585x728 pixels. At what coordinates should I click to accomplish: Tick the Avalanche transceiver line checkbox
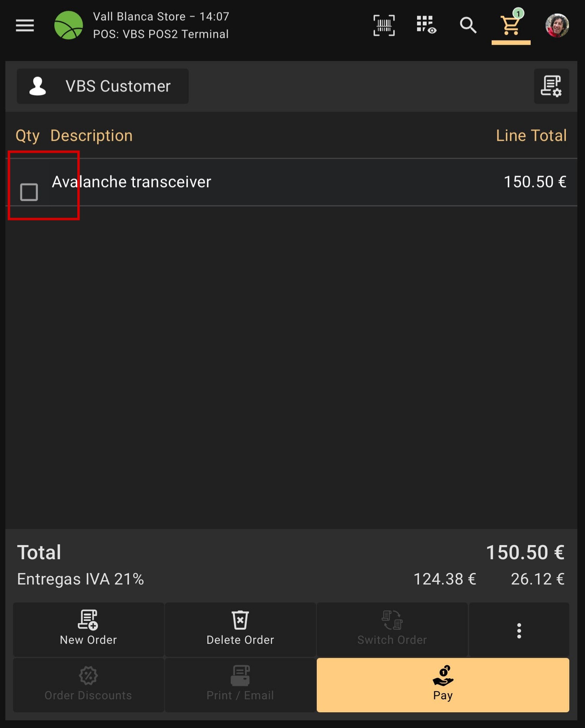point(29,192)
